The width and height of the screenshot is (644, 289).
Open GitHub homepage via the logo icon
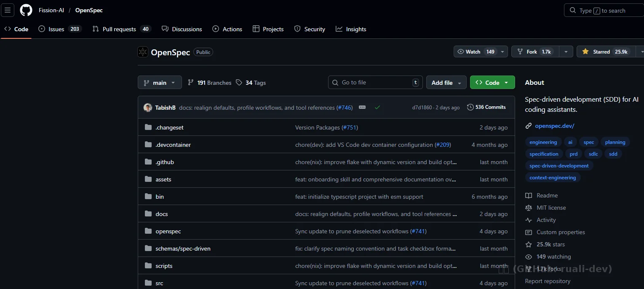click(26, 10)
